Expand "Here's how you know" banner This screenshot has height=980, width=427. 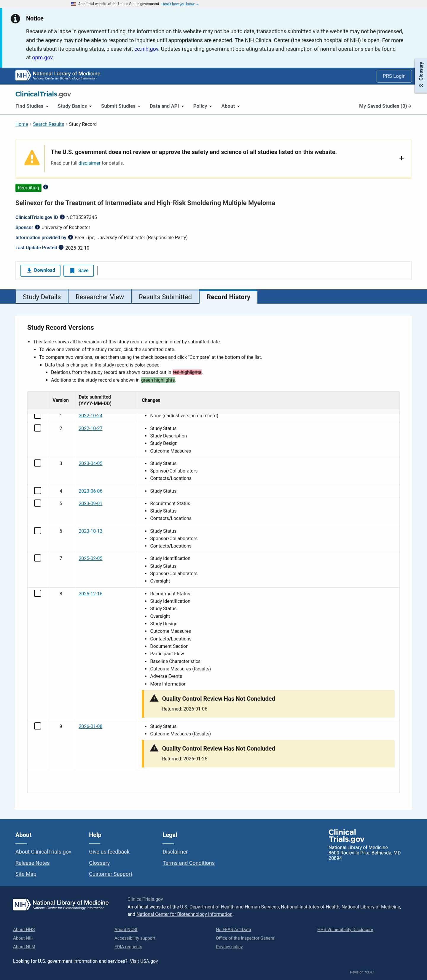(x=180, y=4)
